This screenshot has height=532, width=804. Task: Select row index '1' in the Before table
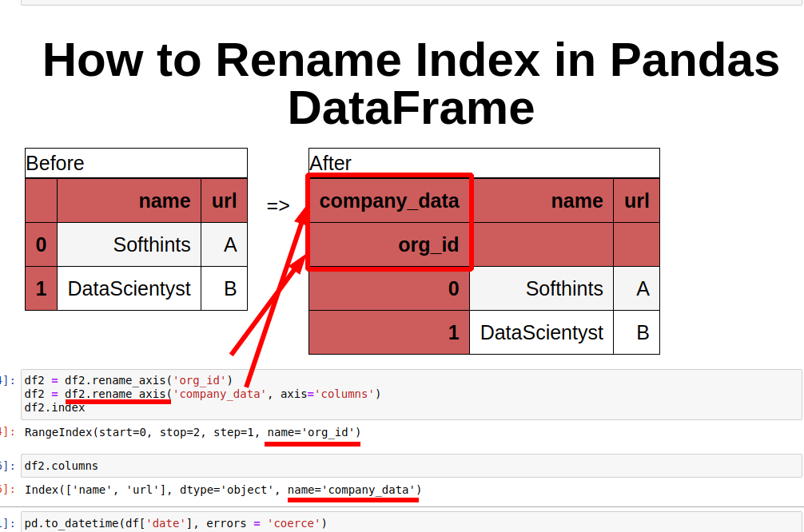41,288
